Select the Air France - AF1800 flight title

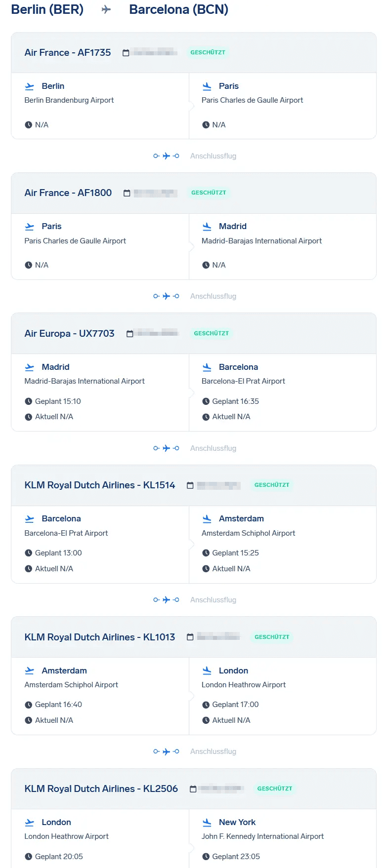click(x=68, y=193)
